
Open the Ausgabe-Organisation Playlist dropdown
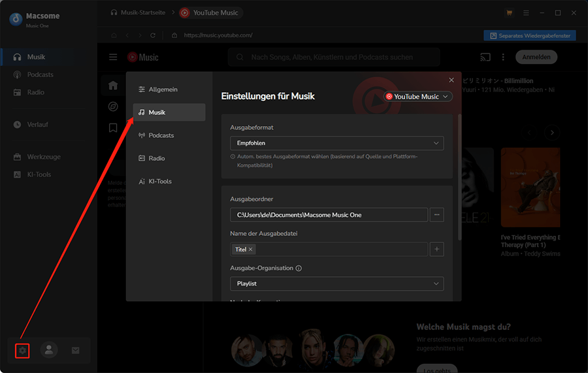[336, 284]
